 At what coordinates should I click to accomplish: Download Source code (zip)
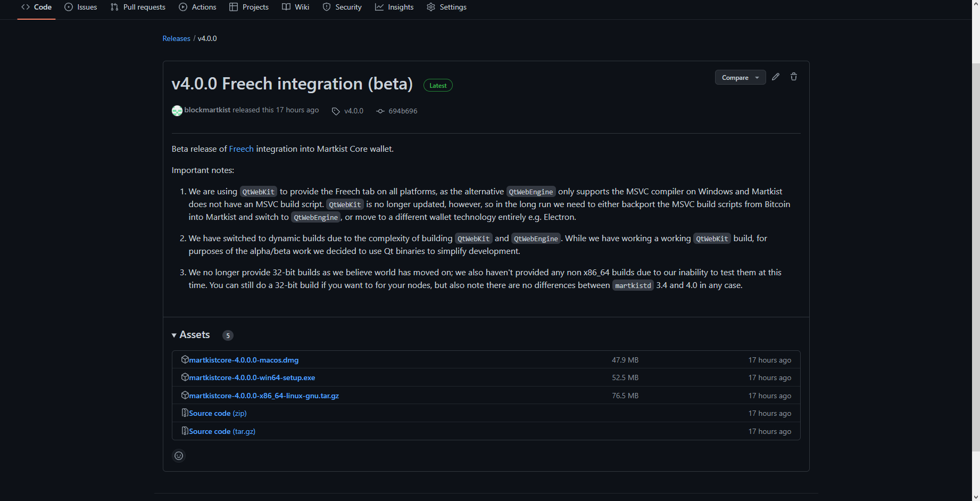(218, 413)
